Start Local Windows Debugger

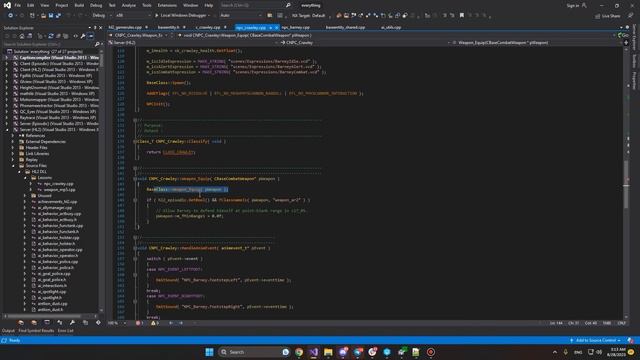[180, 16]
